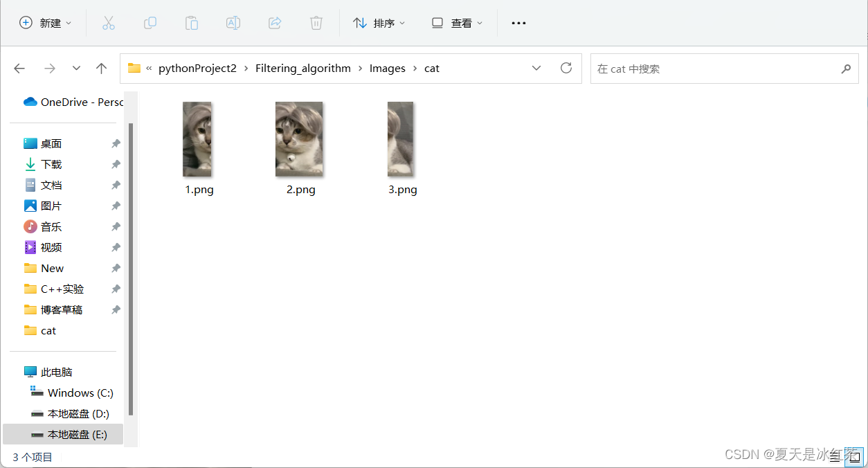This screenshot has height=468, width=868.
Task: Click pin icon next to 博客草稿
Action: [116, 309]
